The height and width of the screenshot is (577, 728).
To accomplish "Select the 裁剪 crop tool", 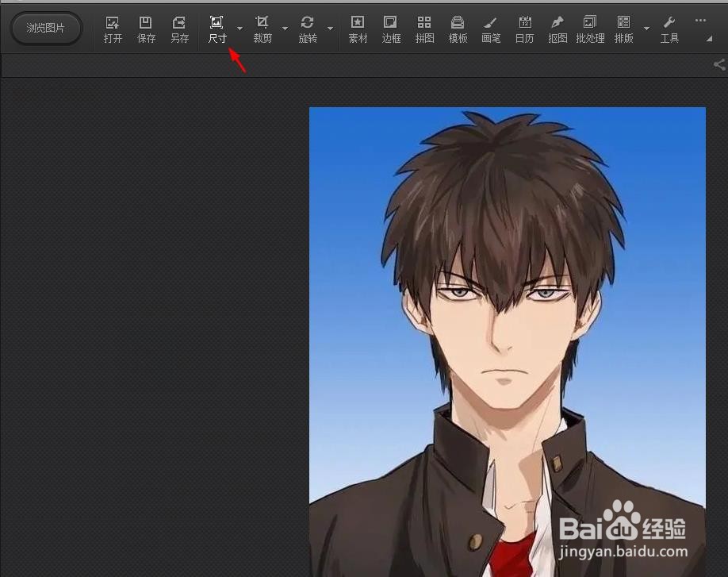I will coord(262,29).
